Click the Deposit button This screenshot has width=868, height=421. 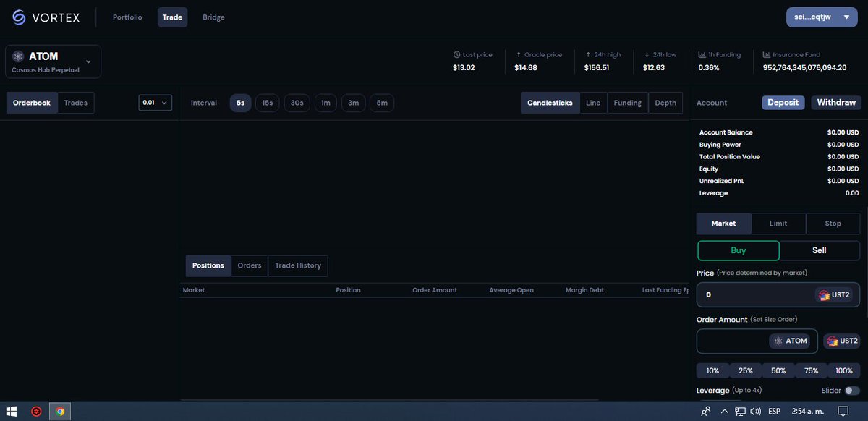783,103
